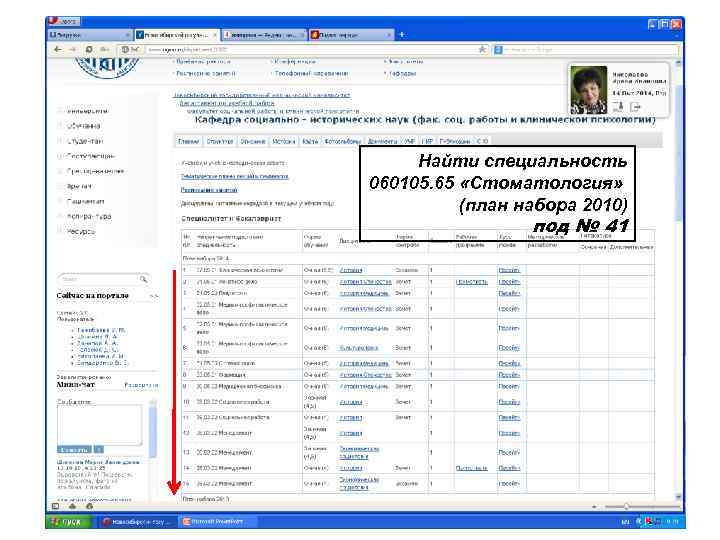Open a new browser tab with plus
This screenshot has width=720, height=540.
coord(402,34)
